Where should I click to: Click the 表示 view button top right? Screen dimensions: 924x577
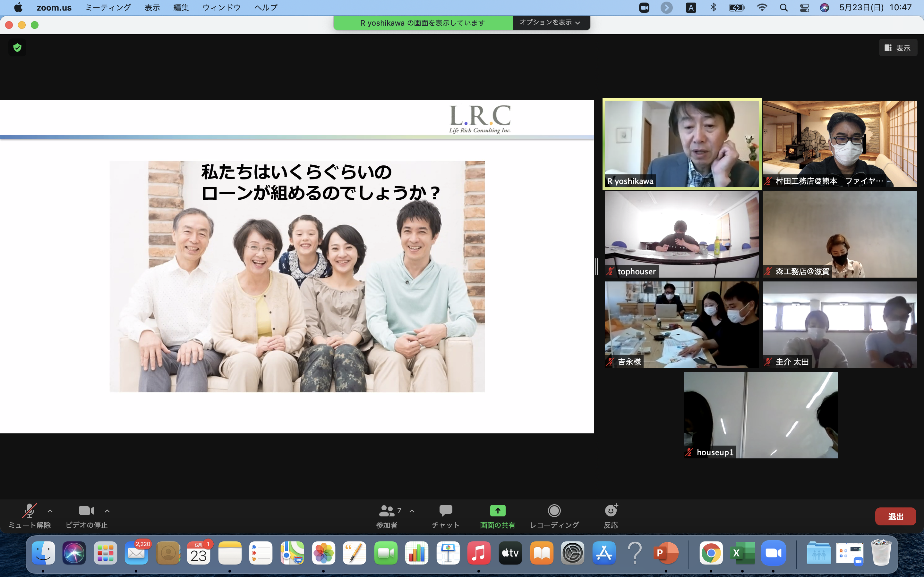point(898,48)
